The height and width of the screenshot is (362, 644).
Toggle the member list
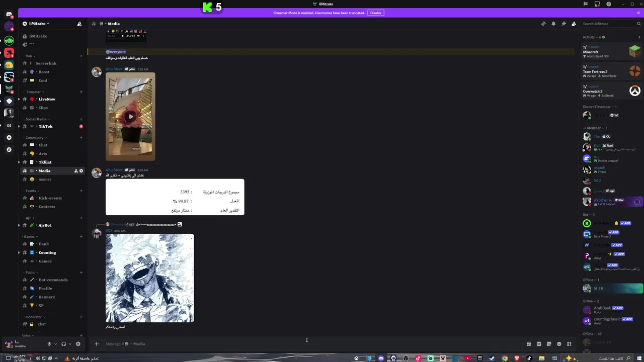[x=574, y=24]
